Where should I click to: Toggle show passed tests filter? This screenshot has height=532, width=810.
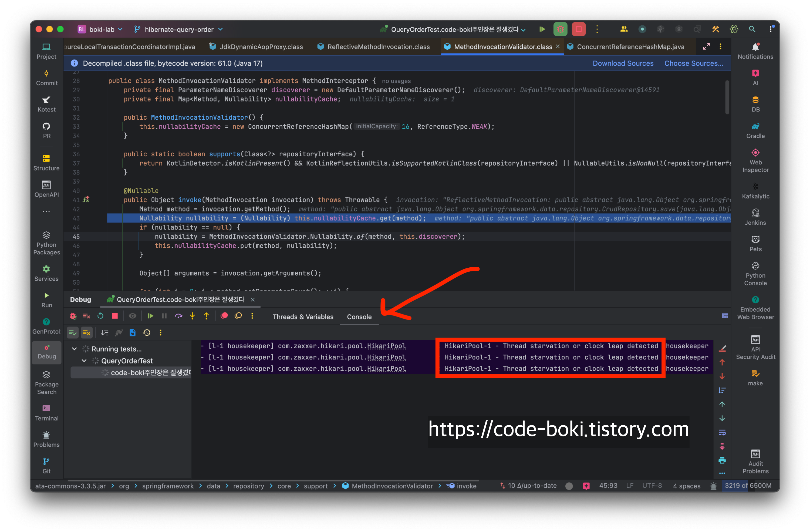tap(72, 333)
